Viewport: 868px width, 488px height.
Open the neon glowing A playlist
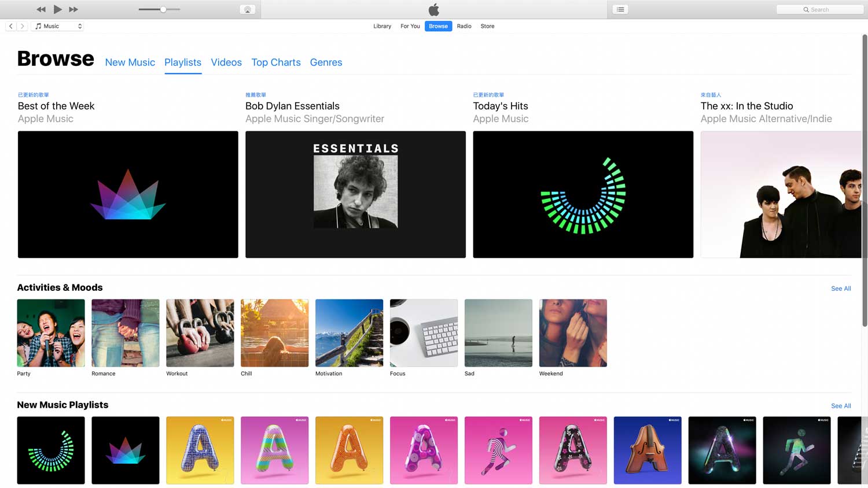(722, 450)
